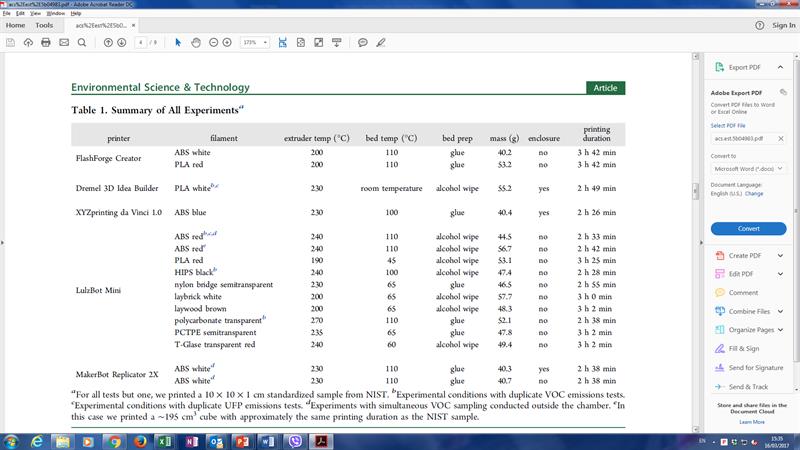Image resolution: width=800 pixels, height=450 pixels.
Task: Launch Internet Explorer from the taskbar
Action: (x=37, y=441)
